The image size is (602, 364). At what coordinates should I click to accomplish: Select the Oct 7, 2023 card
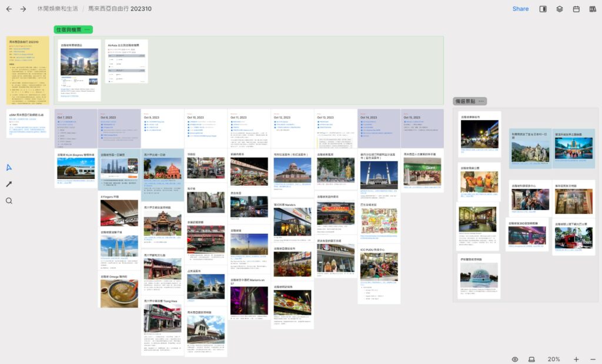(76, 128)
